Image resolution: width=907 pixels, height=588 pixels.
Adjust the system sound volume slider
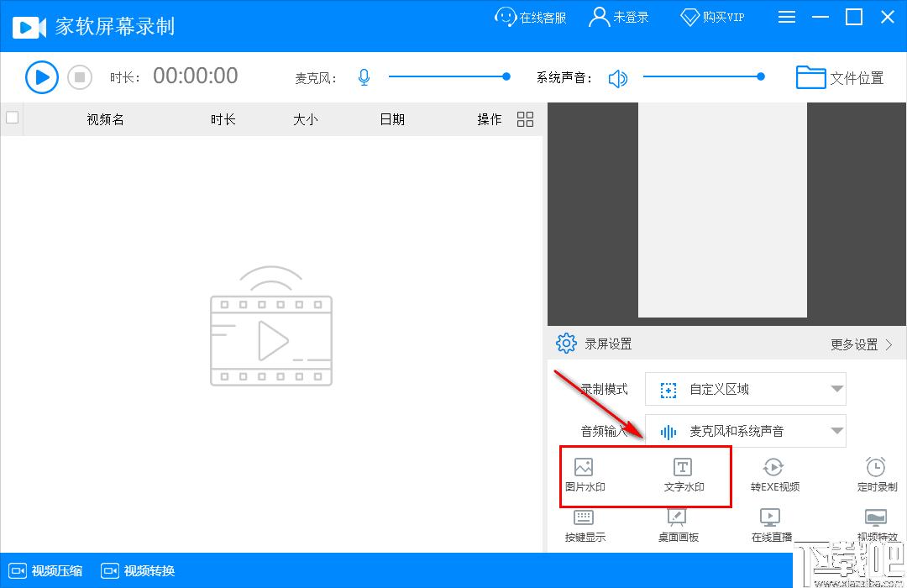click(704, 76)
